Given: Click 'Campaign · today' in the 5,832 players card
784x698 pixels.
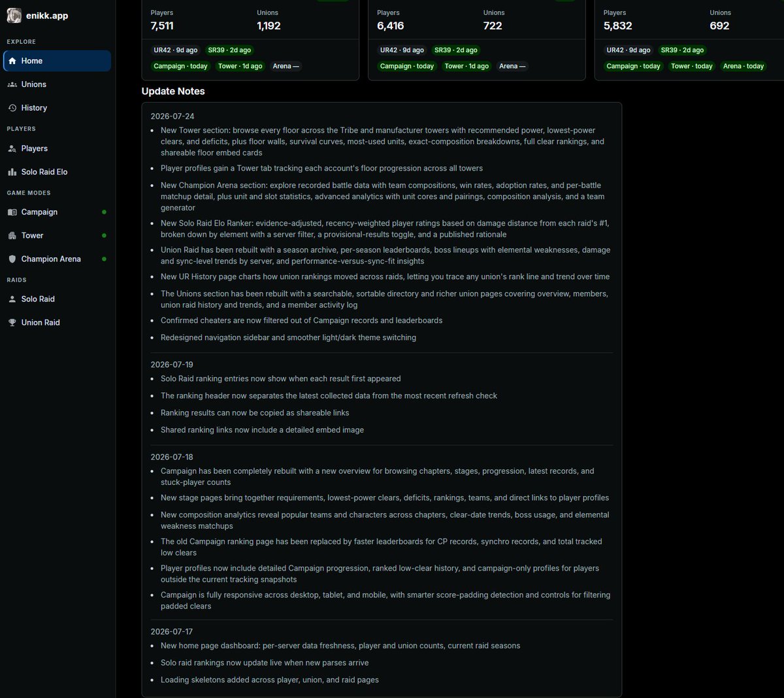Looking at the screenshot, I should 634,66.
